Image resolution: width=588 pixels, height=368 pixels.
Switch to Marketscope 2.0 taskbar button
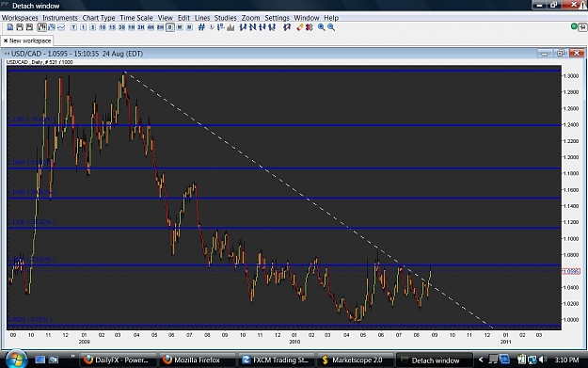(355, 360)
